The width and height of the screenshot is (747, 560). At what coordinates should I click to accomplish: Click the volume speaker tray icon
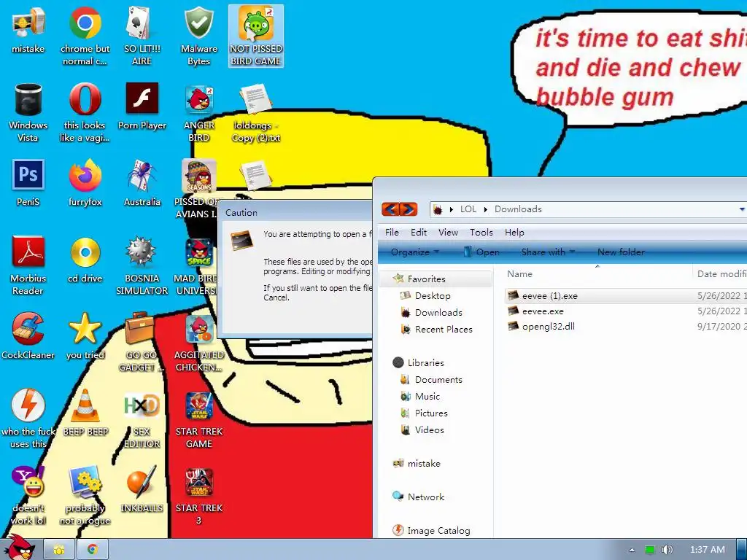click(x=667, y=550)
